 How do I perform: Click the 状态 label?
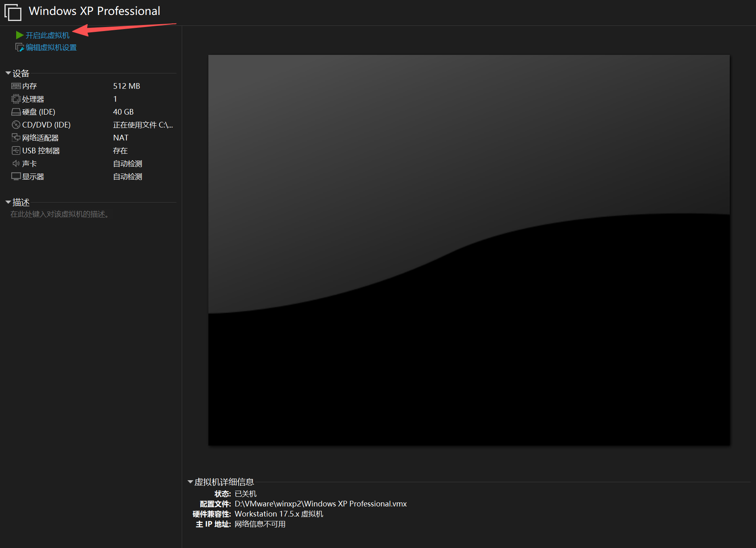click(223, 494)
